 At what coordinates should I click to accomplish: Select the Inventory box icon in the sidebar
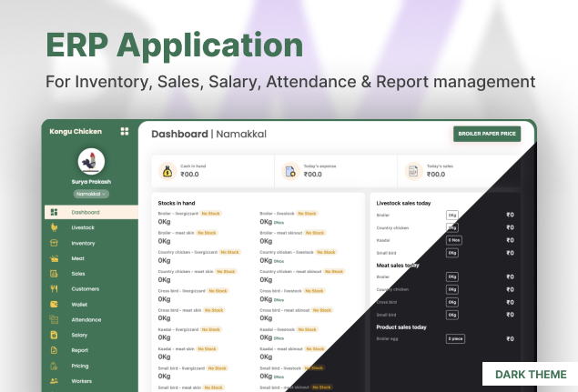point(55,243)
